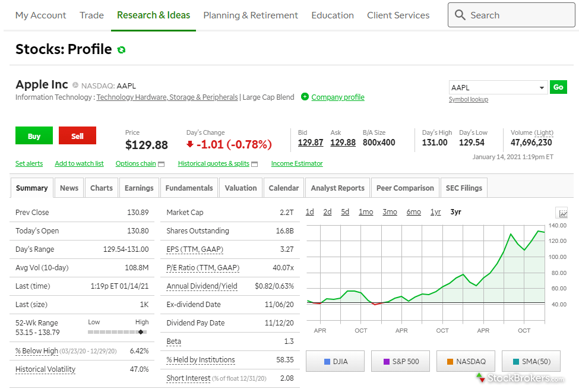
Task: Click the Ask price 129.88
Action: 343,143
